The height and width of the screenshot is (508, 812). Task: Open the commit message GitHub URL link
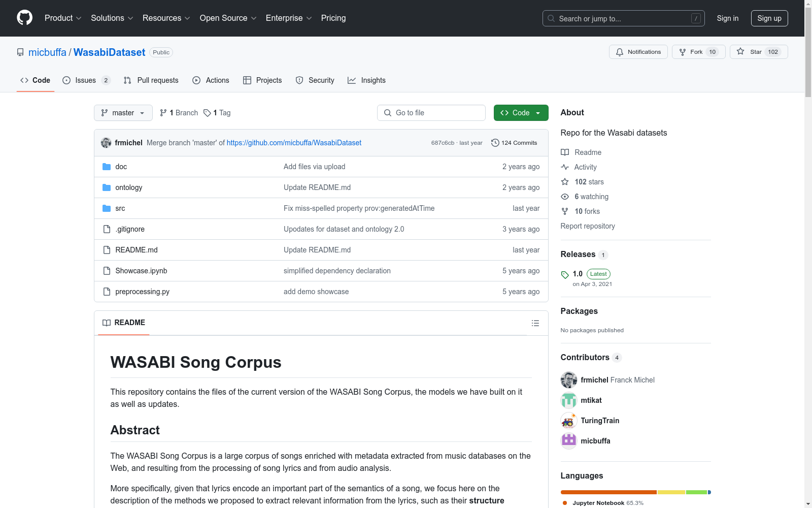[x=294, y=143]
